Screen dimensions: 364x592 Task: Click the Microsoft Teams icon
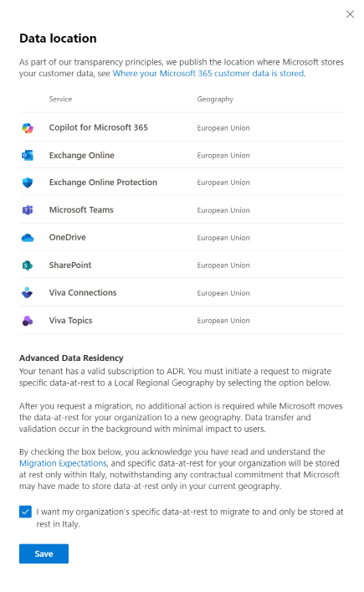coord(27,210)
